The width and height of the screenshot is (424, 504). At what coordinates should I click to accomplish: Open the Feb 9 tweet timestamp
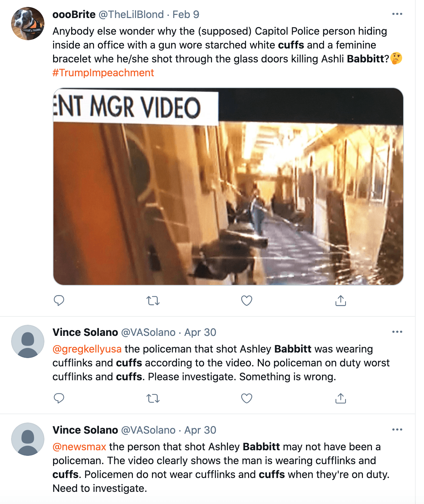(x=186, y=15)
